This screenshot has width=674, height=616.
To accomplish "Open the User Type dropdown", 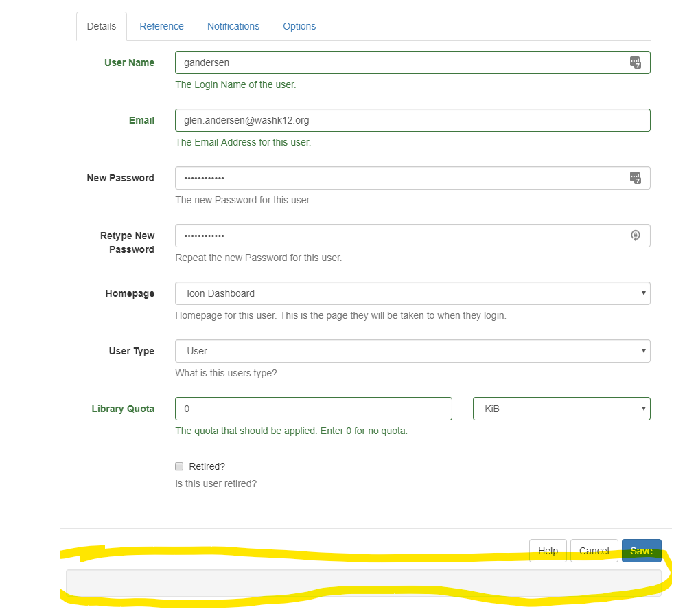I will coord(412,351).
